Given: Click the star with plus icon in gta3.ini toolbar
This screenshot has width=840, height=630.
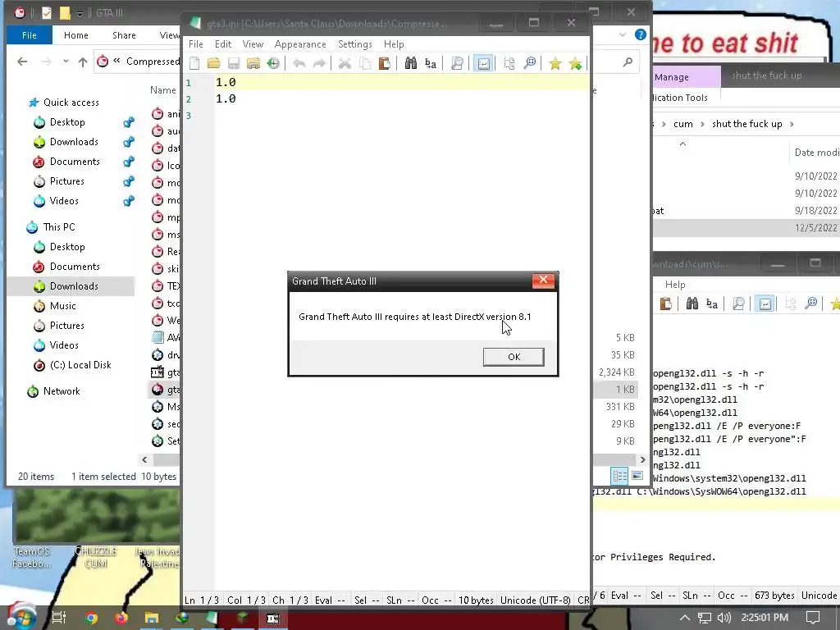Looking at the screenshot, I should (575, 64).
